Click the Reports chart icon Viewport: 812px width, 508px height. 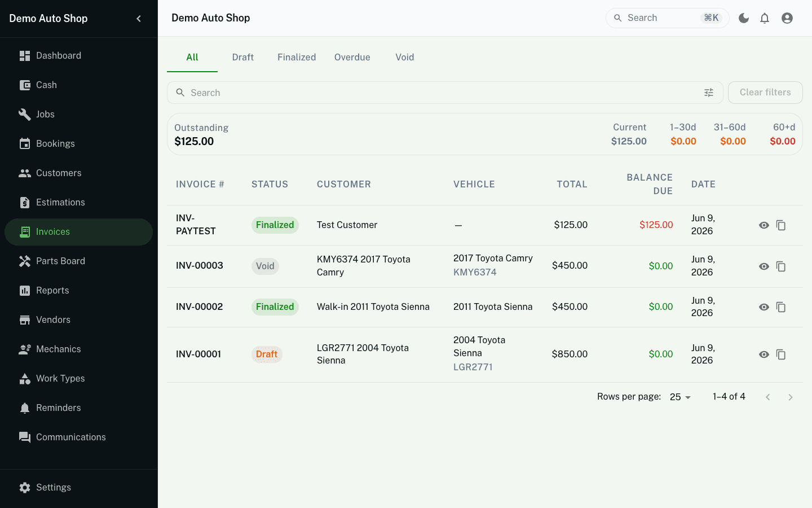point(25,291)
